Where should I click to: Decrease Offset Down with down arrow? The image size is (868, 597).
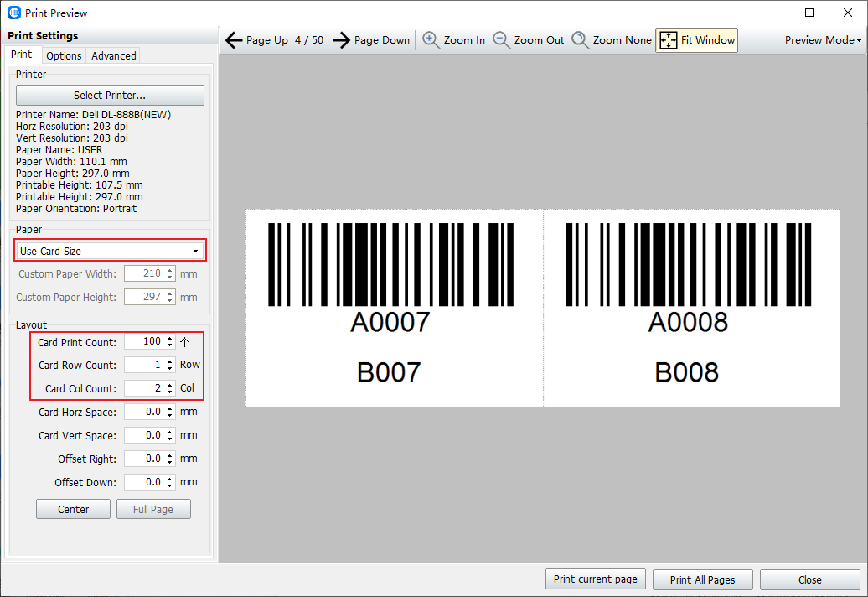[170, 486]
